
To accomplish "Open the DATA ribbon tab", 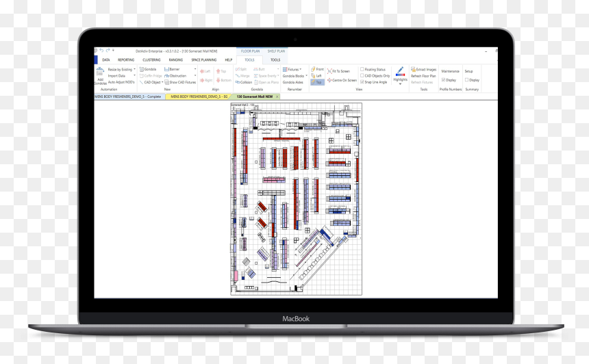I will point(106,60).
